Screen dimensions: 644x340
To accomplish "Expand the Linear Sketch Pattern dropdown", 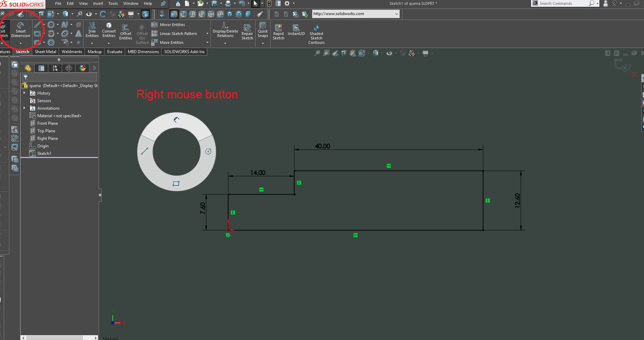I will (x=207, y=34).
